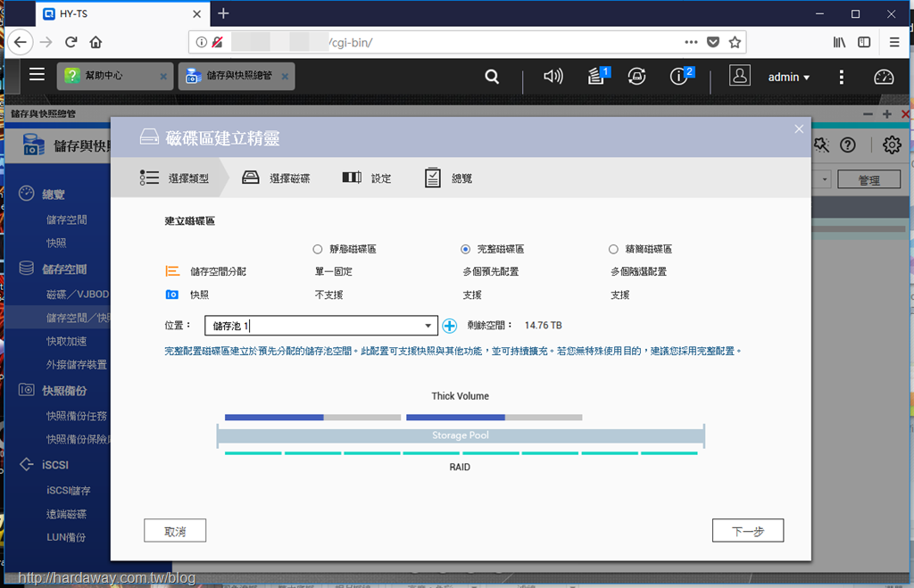Close the 儲存與快照總管 app tab

(285, 77)
